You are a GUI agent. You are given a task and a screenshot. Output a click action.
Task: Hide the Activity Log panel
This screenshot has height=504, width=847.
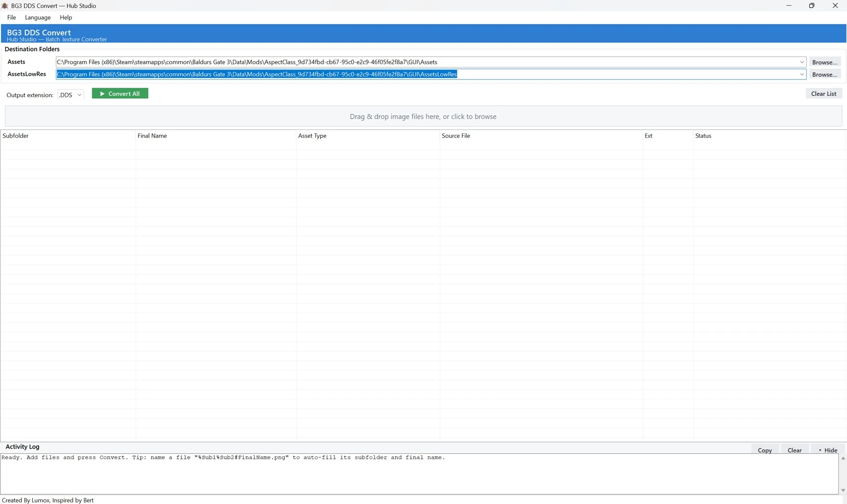(x=828, y=450)
